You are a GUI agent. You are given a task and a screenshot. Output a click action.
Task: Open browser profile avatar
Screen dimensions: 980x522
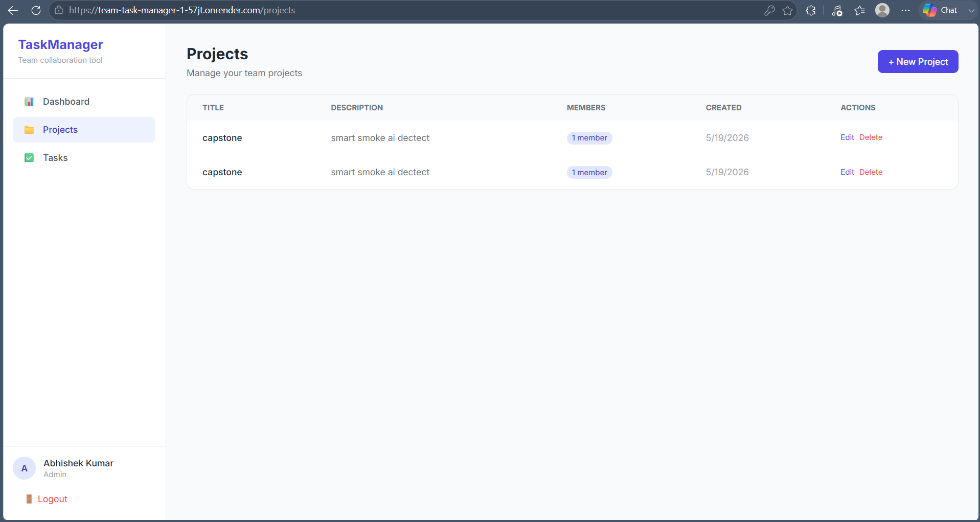click(x=882, y=10)
